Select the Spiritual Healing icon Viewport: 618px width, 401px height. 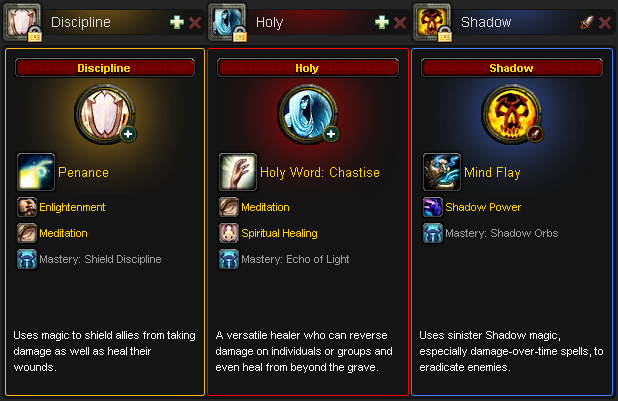229,233
